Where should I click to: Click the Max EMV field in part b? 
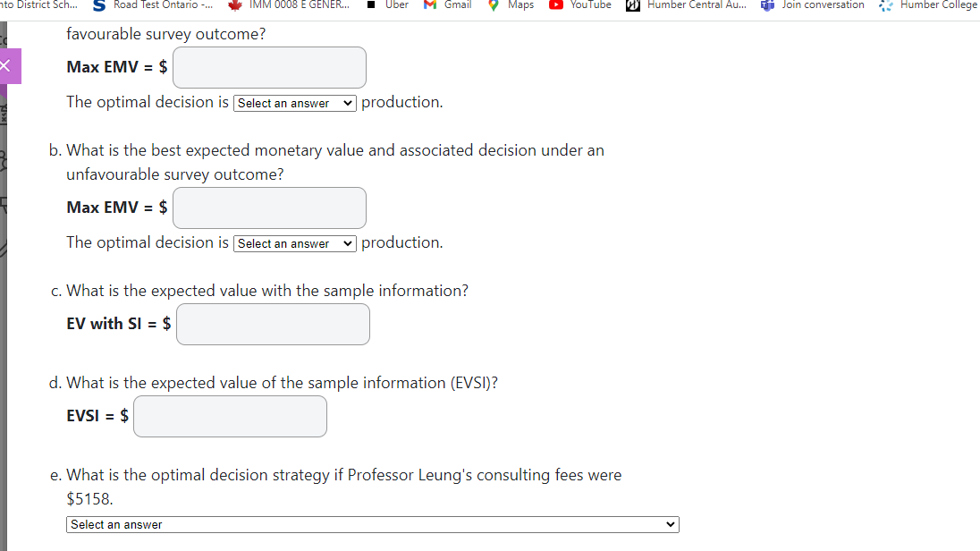[x=269, y=208]
